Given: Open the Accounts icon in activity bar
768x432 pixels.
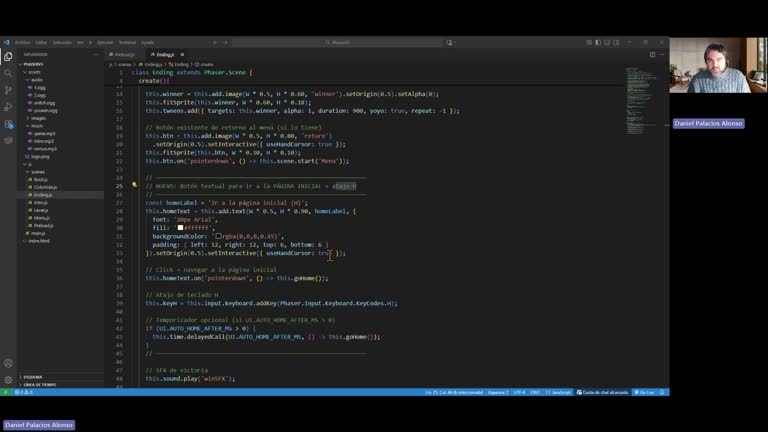Looking at the screenshot, I should click(x=8, y=363).
